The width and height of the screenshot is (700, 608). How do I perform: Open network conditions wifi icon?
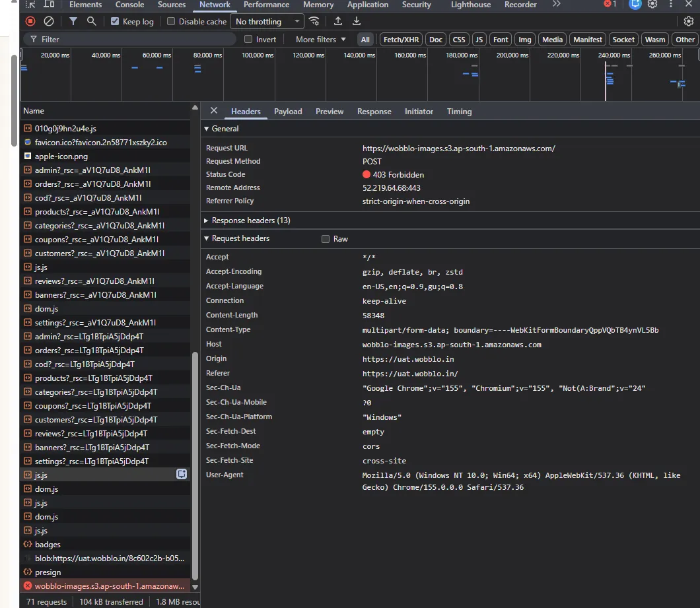pyautogui.click(x=314, y=21)
